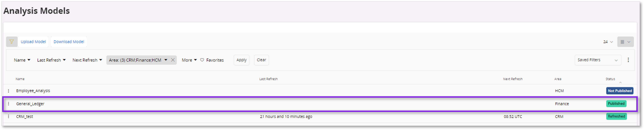Open the Saved Filters combo box
644x130 pixels.
tap(597, 60)
